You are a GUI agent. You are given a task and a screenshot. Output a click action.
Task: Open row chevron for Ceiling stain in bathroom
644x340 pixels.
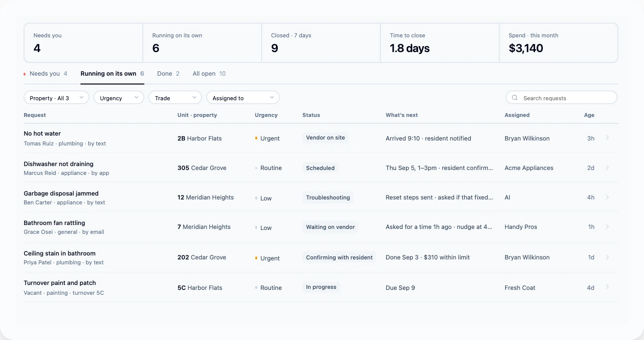tap(607, 257)
